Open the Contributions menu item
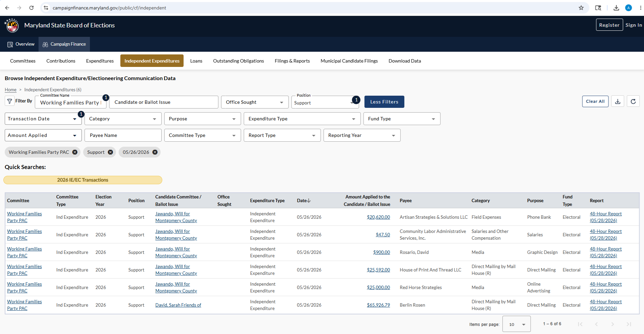The width and height of the screenshot is (644, 334). click(x=61, y=61)
